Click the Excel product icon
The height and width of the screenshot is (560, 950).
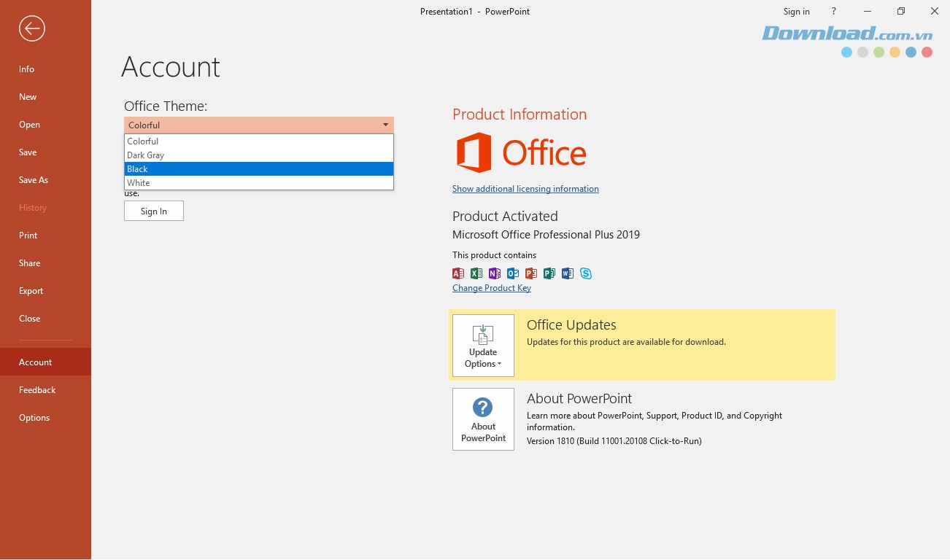(x=476, y=273)
